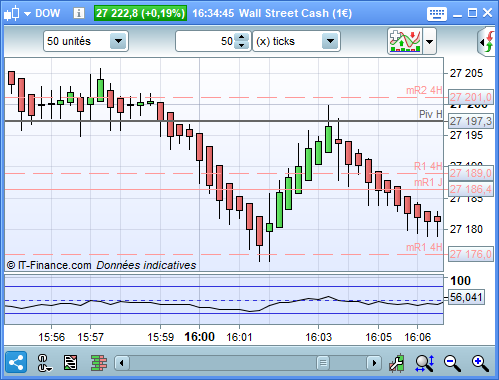
Task: Increase the period value with up stepper
Action: [242, 37]
